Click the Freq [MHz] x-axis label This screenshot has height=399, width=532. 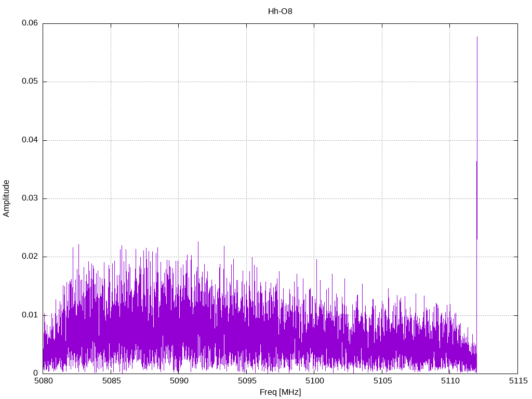(280, 392)
